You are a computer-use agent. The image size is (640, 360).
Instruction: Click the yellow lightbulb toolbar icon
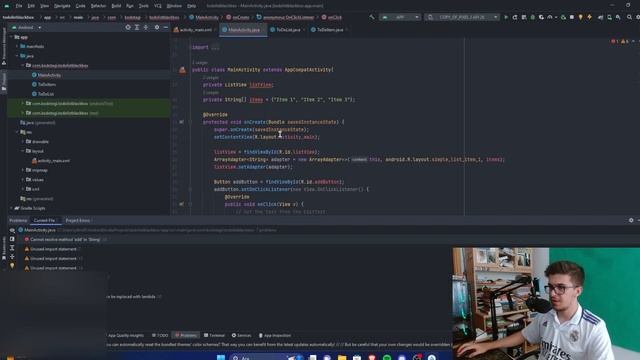(x=580, y=17)
